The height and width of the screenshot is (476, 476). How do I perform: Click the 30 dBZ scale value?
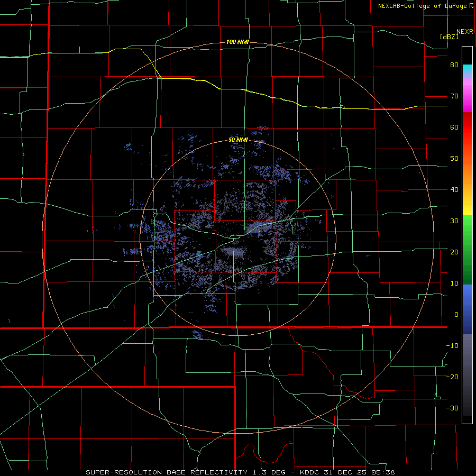click(x=454, y=221)
